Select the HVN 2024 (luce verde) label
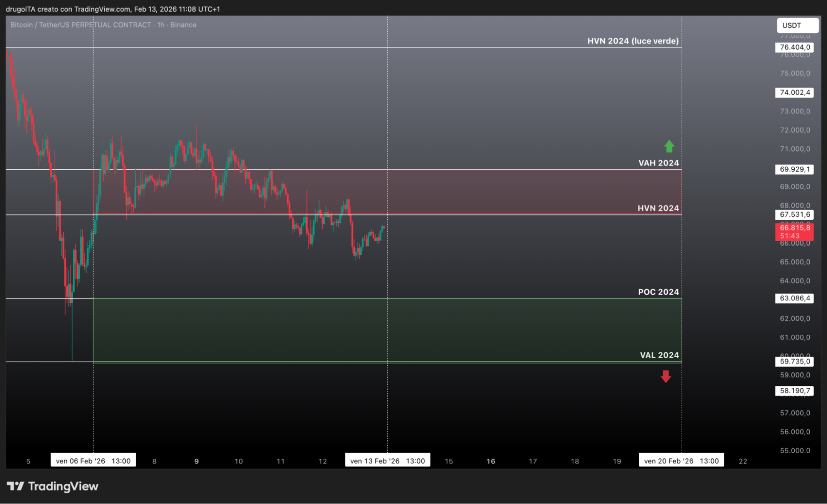 pyautogui.click(x=633, y=41)
